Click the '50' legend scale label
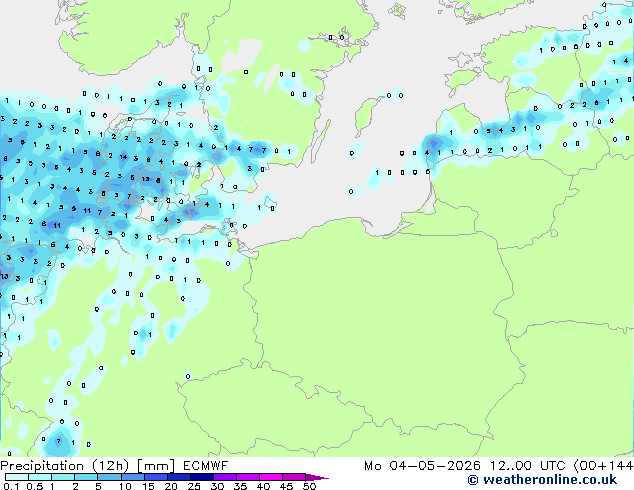634x490 pixels. point(309,486)
